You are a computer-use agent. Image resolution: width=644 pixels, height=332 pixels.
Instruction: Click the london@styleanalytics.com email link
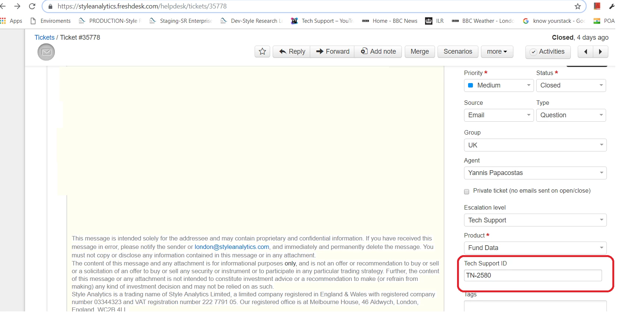(x=232, y=247)
